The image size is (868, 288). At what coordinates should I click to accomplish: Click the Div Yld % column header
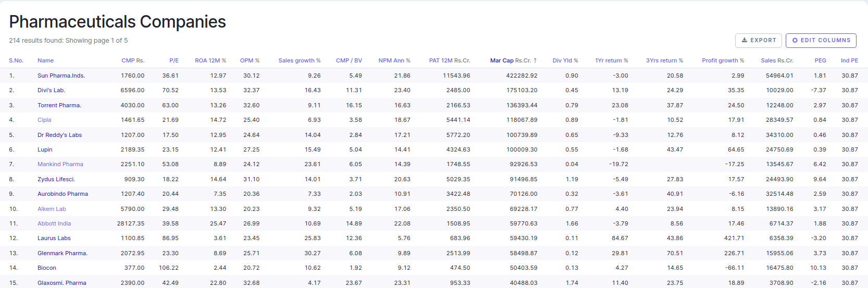[x=565, y=60]
